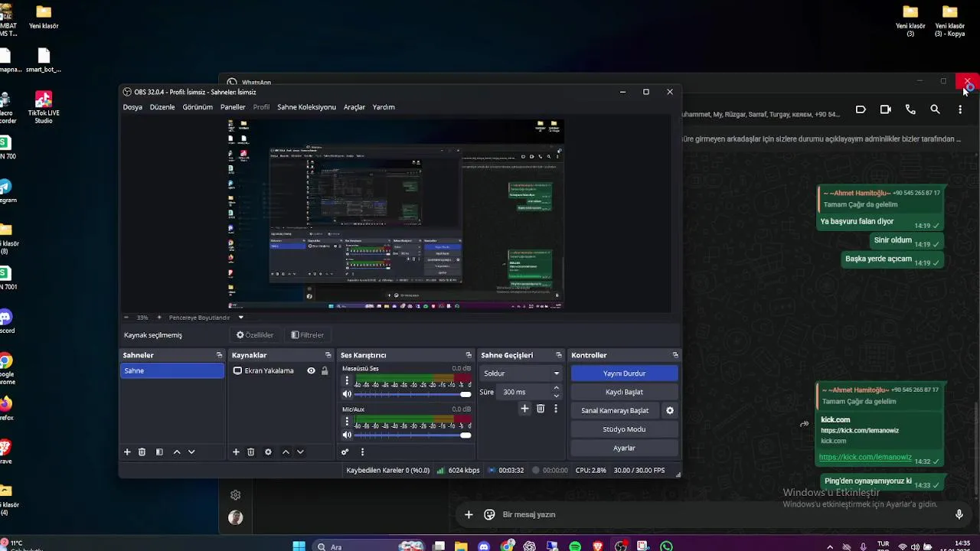980x551 pixels.
Task: Show hidden system tray icons chevron
Action: tap(831, 547)
